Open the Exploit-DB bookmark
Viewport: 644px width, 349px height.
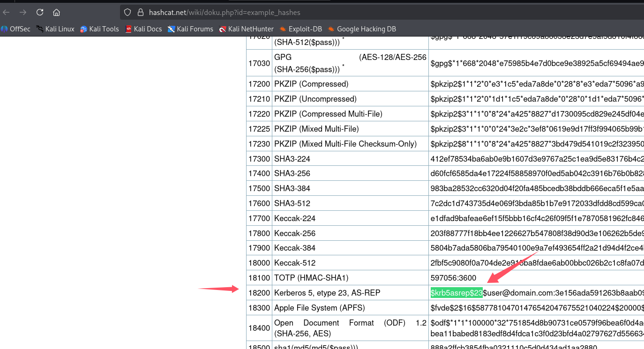[x=301, y=29]
